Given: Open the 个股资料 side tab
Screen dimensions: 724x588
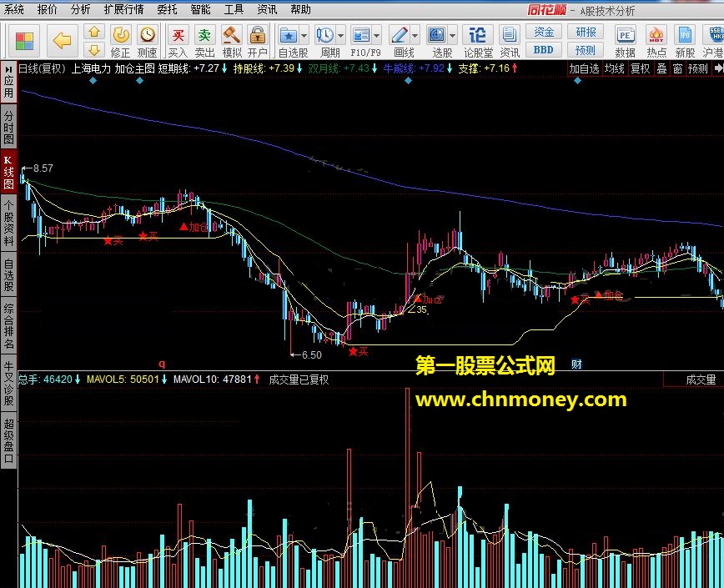Looking at the screenshot, I should (x=8, y=223).
